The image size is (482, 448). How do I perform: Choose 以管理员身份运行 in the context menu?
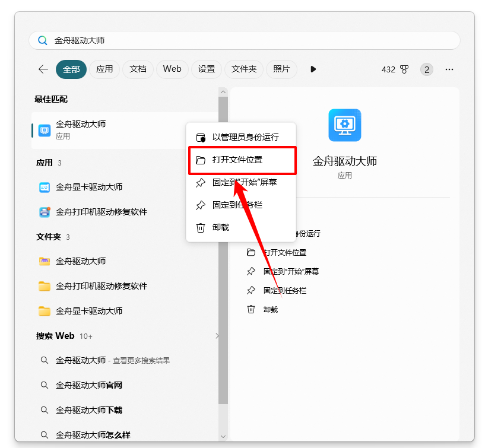242,137
